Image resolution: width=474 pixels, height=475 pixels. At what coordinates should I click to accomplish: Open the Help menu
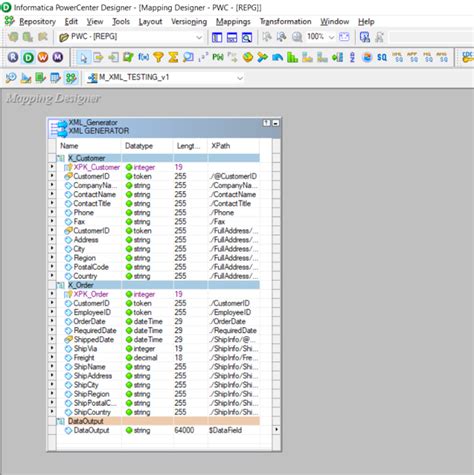pos(366,22)
